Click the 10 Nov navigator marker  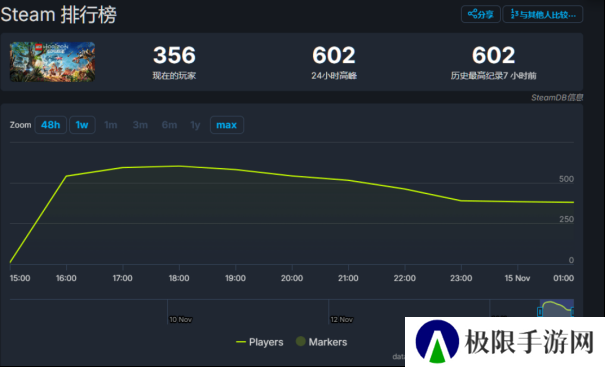tap(181, 320)
